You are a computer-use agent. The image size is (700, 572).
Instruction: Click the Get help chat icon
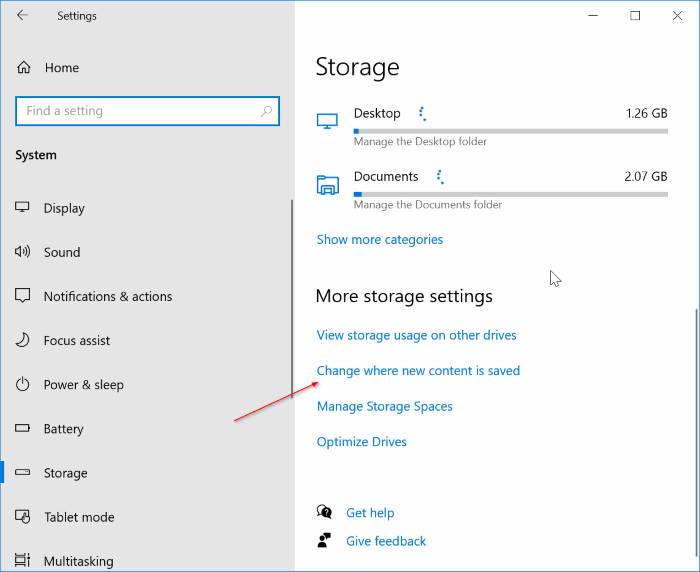324,512
